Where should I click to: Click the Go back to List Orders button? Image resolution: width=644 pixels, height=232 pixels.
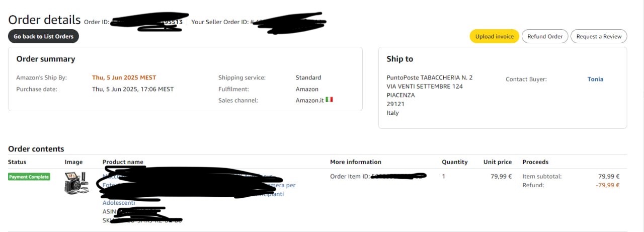(43, 36)
